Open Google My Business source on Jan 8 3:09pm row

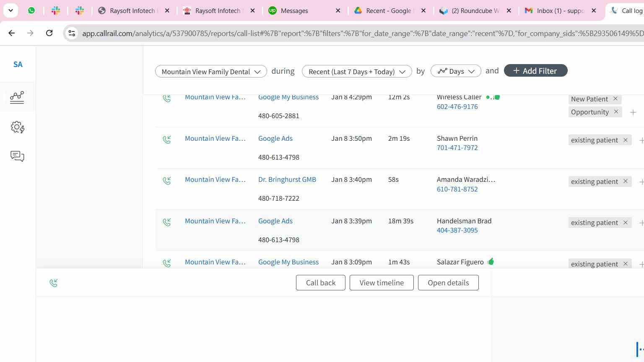[288, 262]
